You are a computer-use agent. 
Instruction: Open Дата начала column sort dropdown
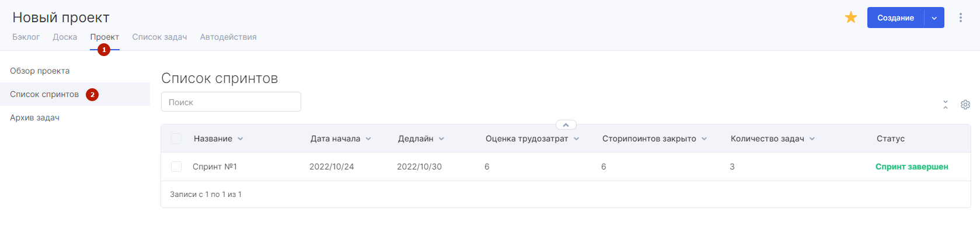click(x=368, y=139)
